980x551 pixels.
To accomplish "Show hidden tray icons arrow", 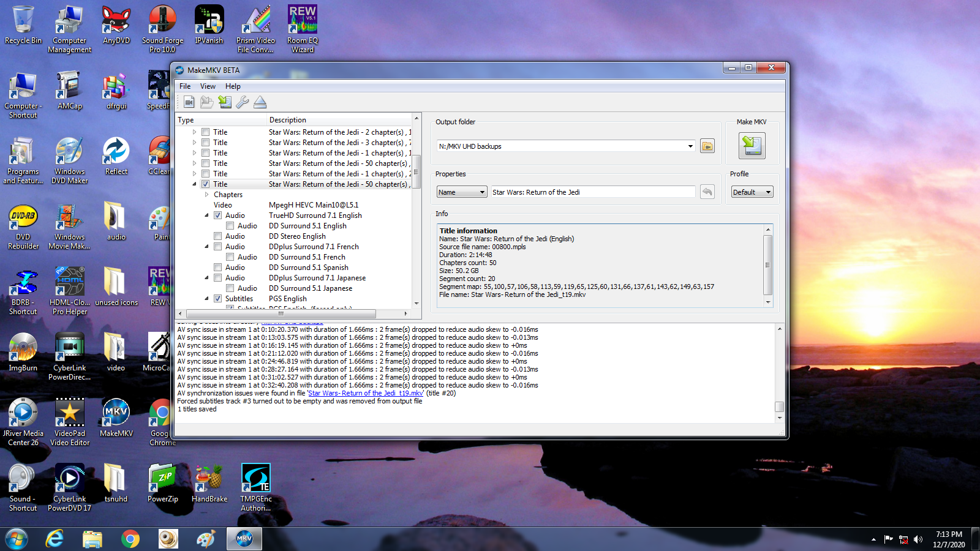I will 873,539.
